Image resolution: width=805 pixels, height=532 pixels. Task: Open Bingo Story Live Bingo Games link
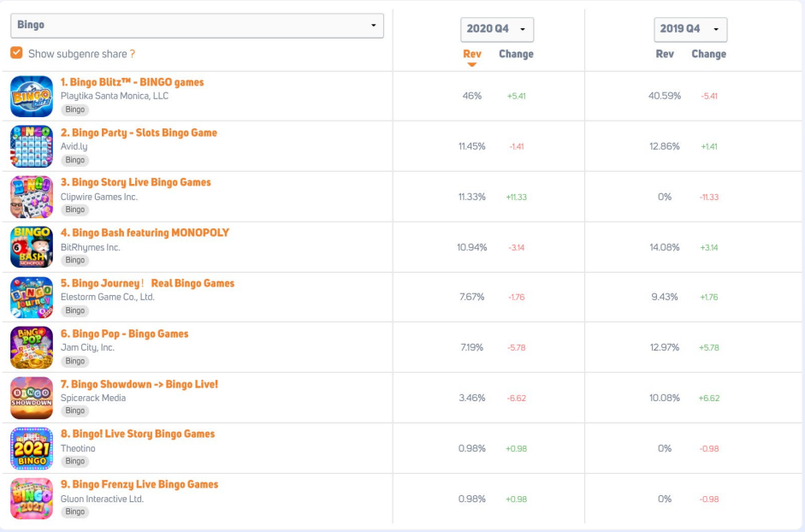click(135, 182)
